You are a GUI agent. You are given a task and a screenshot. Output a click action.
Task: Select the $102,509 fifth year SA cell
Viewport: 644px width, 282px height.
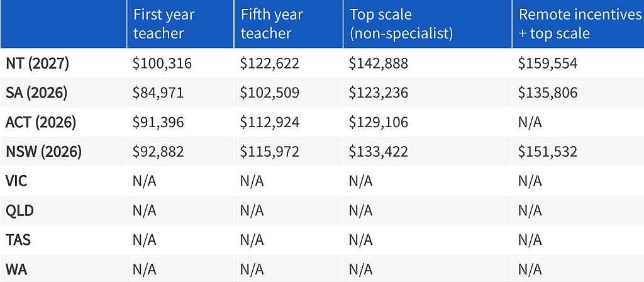(x=270, y=93)
